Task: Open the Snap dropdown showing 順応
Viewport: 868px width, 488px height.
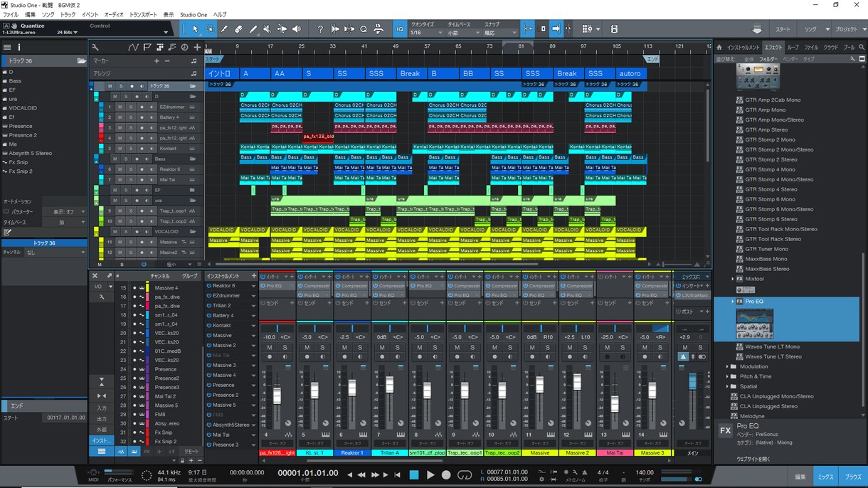Action: pyautogui.click(x=500, y=33)
